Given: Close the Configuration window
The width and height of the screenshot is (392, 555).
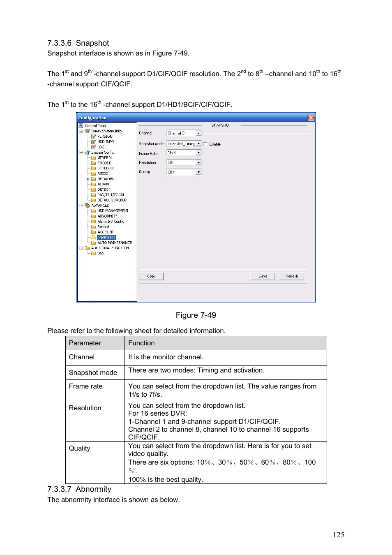Looking at the screenshot, I should 311,118.
